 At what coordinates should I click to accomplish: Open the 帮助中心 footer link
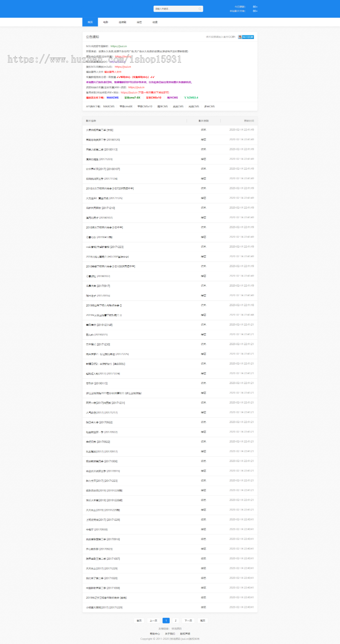(155, 634)
